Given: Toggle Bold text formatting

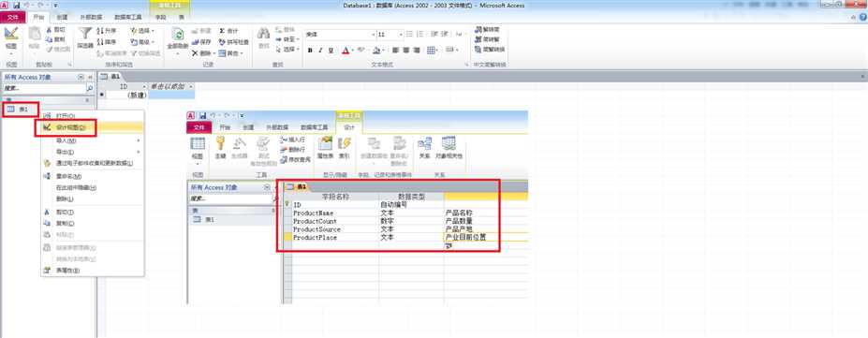Looking at the screenshot, I should (310, 51).
